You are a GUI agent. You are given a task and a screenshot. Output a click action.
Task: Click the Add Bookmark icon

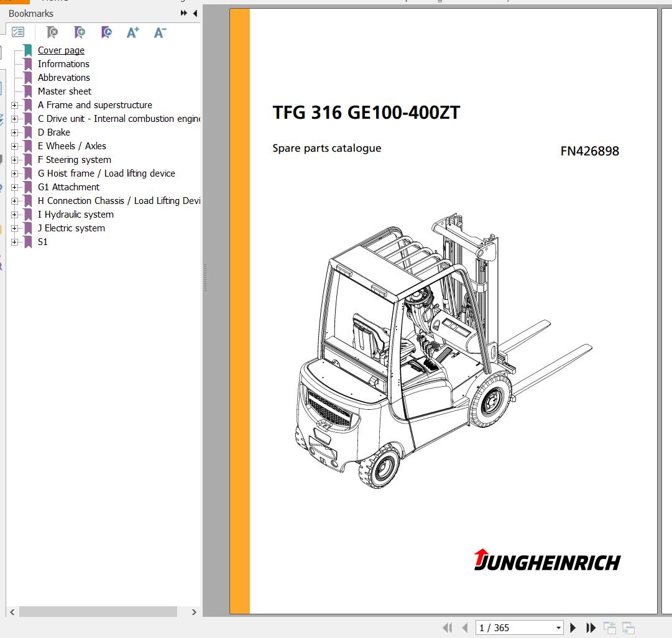[x=79, y=32]
